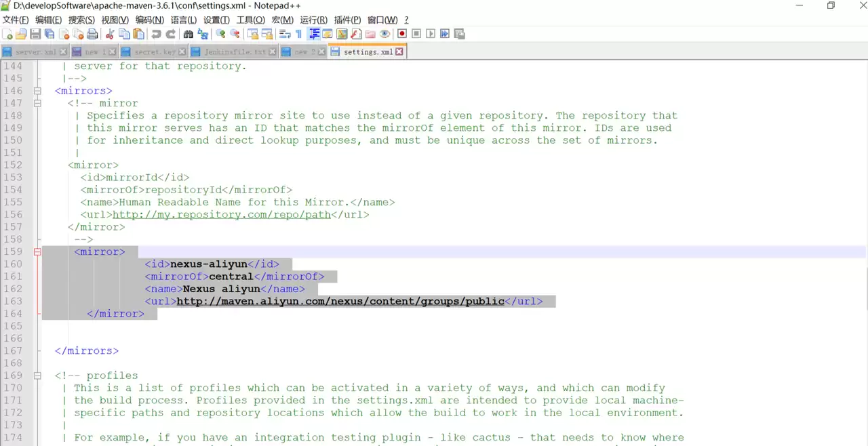Toggle monitoring eye icon in toolbar
The image size is (868, 446).
[x=384, y=34]
